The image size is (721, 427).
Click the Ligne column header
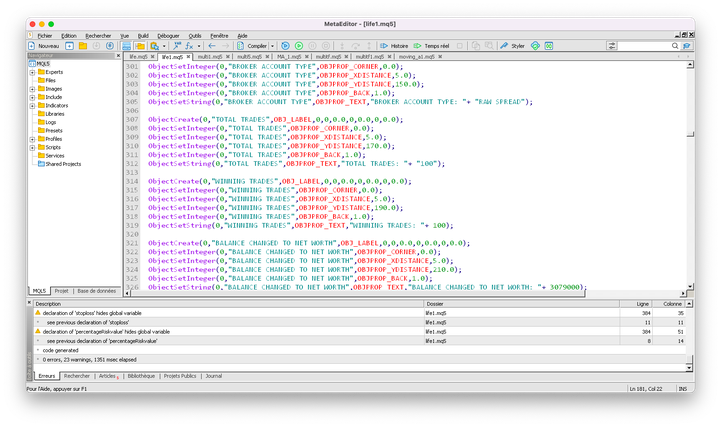[x=636, y=304]
